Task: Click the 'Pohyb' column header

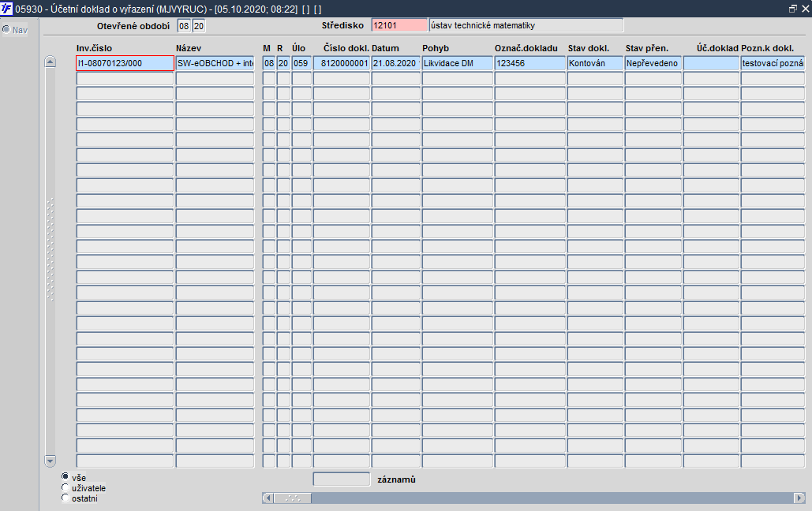Action: point(436,48)
